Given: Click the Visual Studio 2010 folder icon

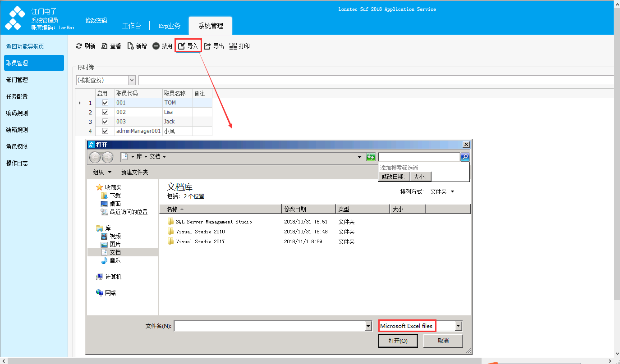Looking at the screenshot, I should (170, 231).
